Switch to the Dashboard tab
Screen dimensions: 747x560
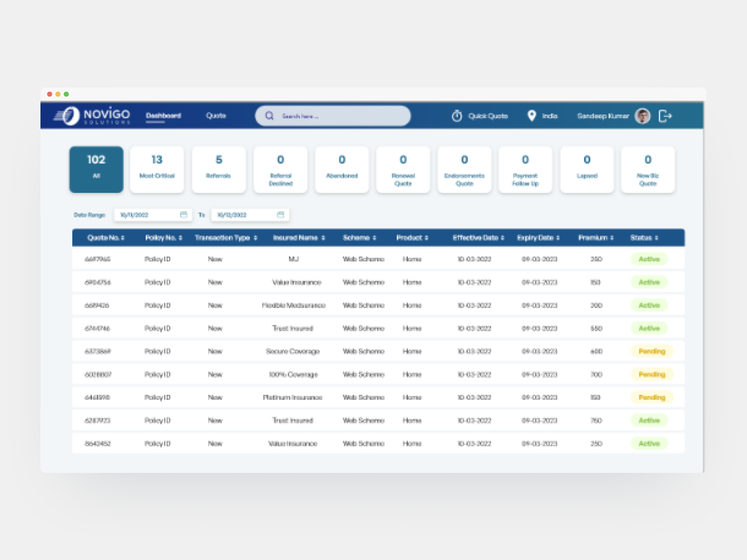(x=163, y=115)
